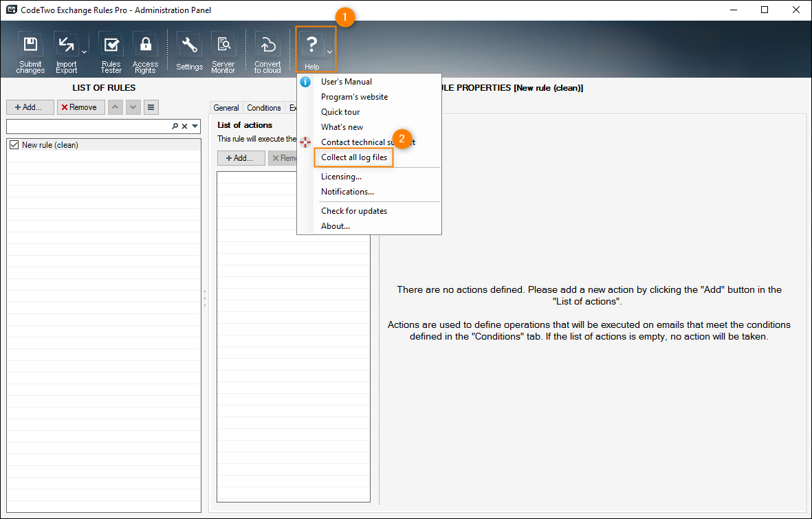Minimize the Administration Panel window
The image size is (812, 519).
pos(734,10)
